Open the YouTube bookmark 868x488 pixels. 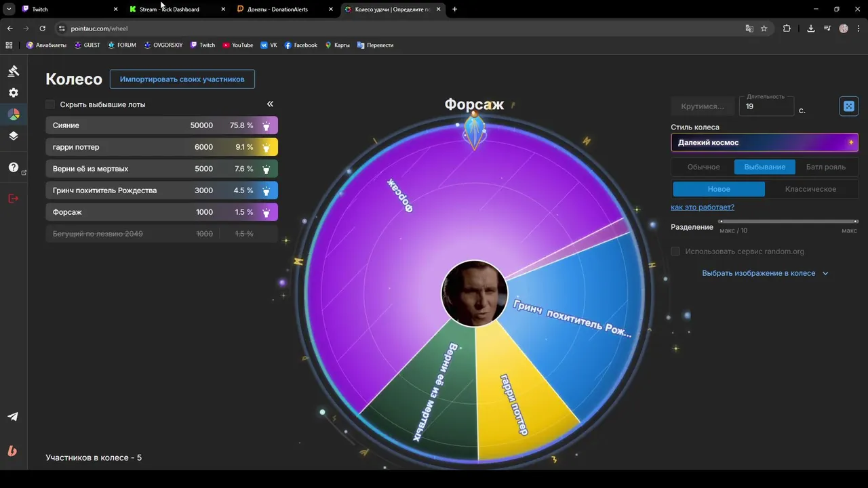238,45
